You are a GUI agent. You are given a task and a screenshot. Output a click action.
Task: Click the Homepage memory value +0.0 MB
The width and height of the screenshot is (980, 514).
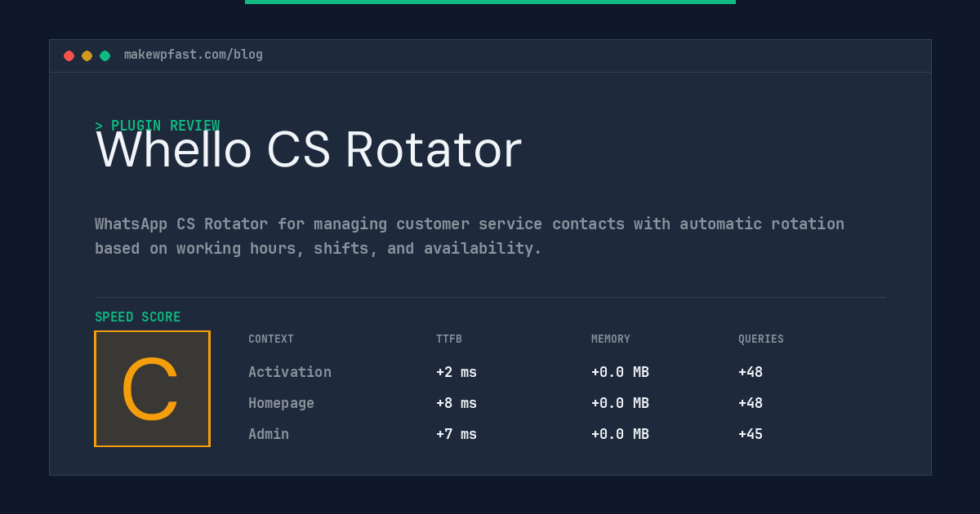point(620,403)
